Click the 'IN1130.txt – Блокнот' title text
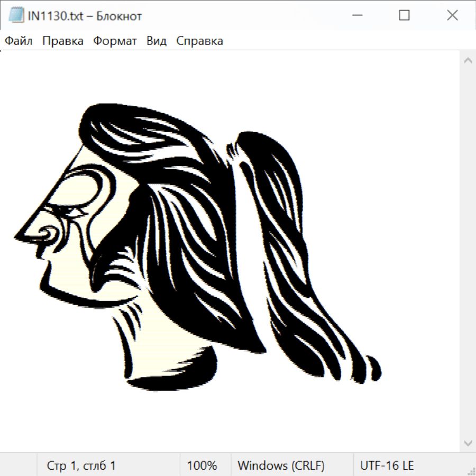476x476 pixels. click(85, 16)
